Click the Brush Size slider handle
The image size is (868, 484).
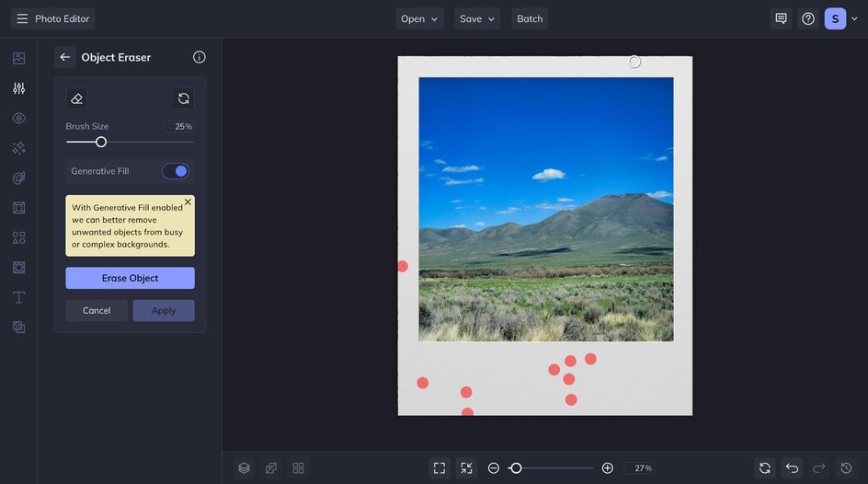coord(101,143)
